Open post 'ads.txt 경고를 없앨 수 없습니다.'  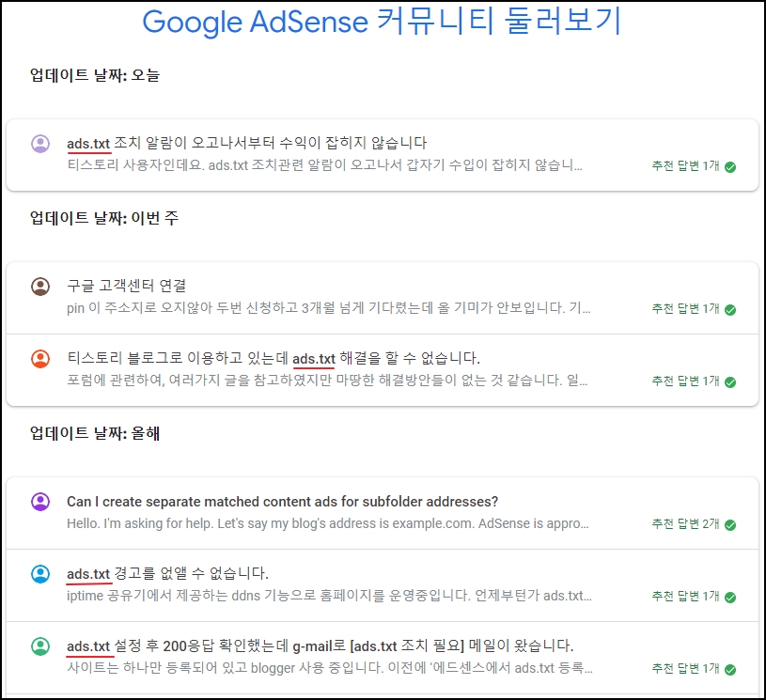pyautogui.click(x=167, y=573)
